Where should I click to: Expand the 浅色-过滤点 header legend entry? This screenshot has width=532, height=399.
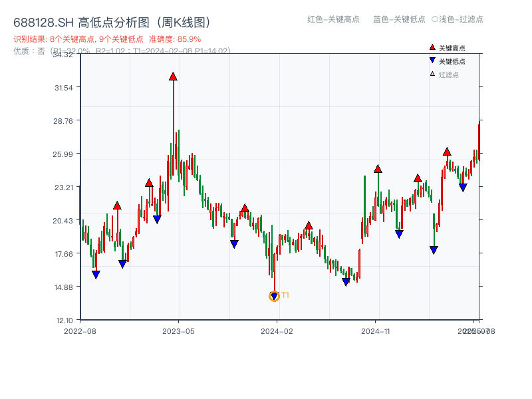(x=458, y=20)
